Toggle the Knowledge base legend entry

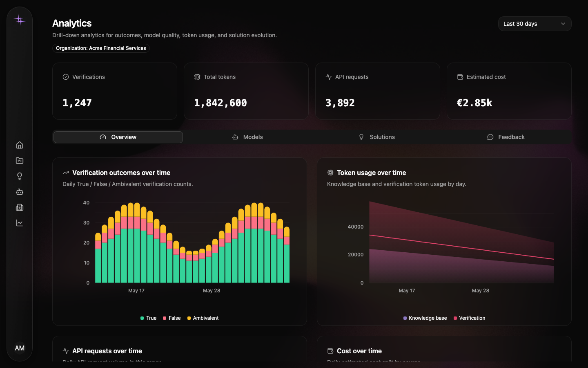click(x=425, y=318)
